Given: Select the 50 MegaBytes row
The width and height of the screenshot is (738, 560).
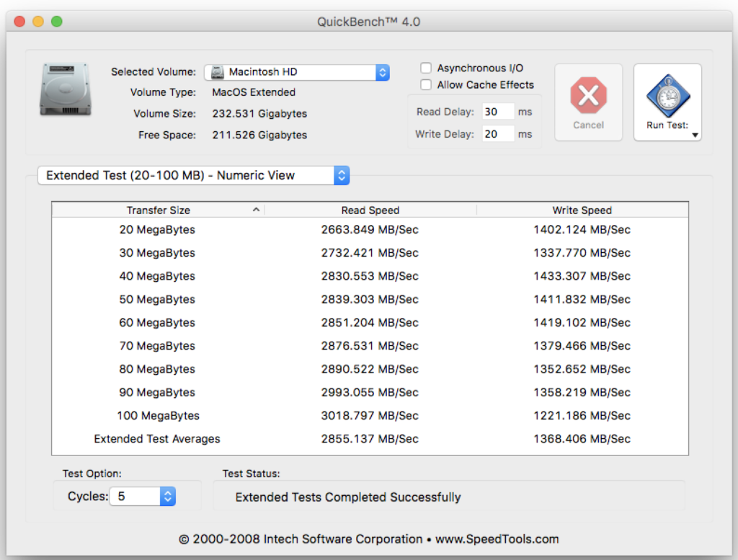Looking at the screenshot, I should pyautogui.click(x=370, y=299).
